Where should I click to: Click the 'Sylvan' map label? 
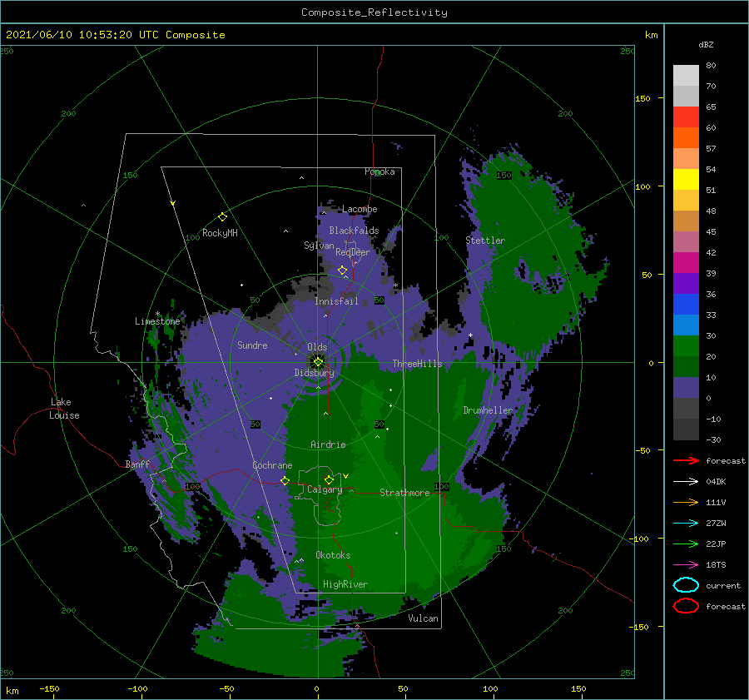(319, 246)
